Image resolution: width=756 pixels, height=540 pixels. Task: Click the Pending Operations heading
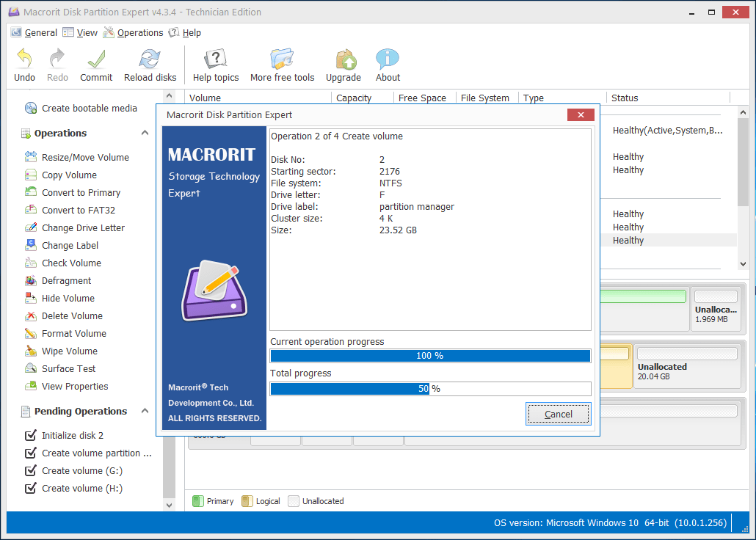click(81, 412)
